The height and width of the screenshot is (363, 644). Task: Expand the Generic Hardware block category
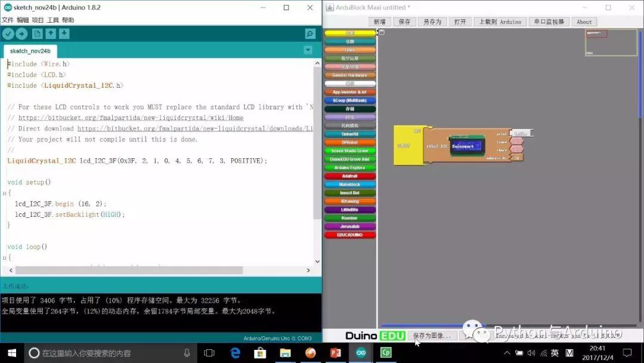tap(349, 75)
